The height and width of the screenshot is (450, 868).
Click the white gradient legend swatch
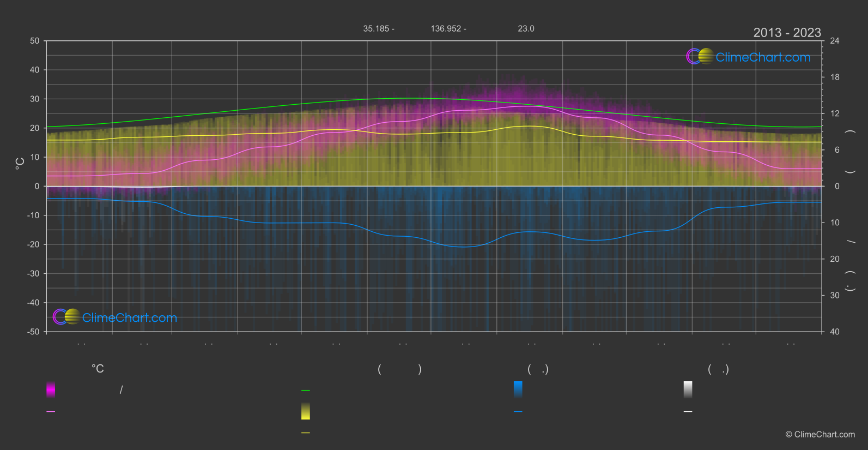(688, 389)
